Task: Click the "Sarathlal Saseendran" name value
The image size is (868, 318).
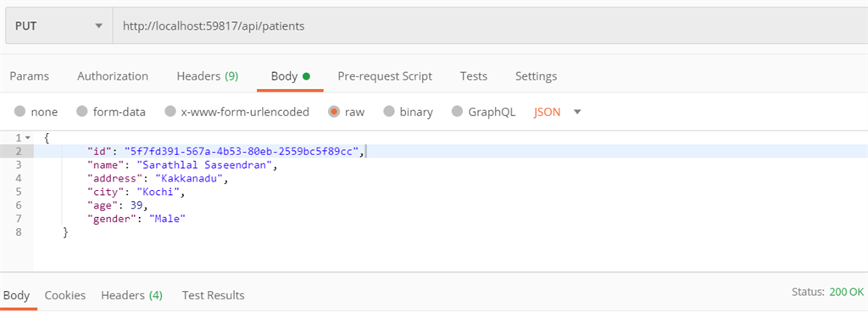Action: pos(206,165)
